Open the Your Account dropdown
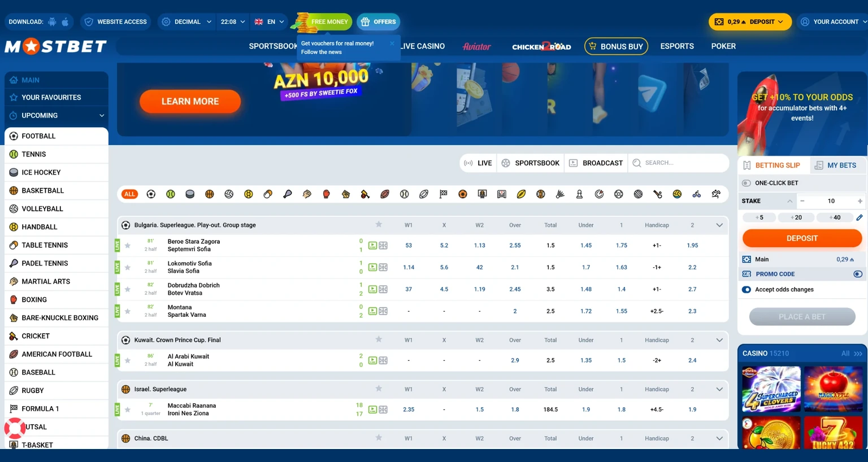This screenshot has width=868, height=462. pyautogui.click(x=834, y=22)
